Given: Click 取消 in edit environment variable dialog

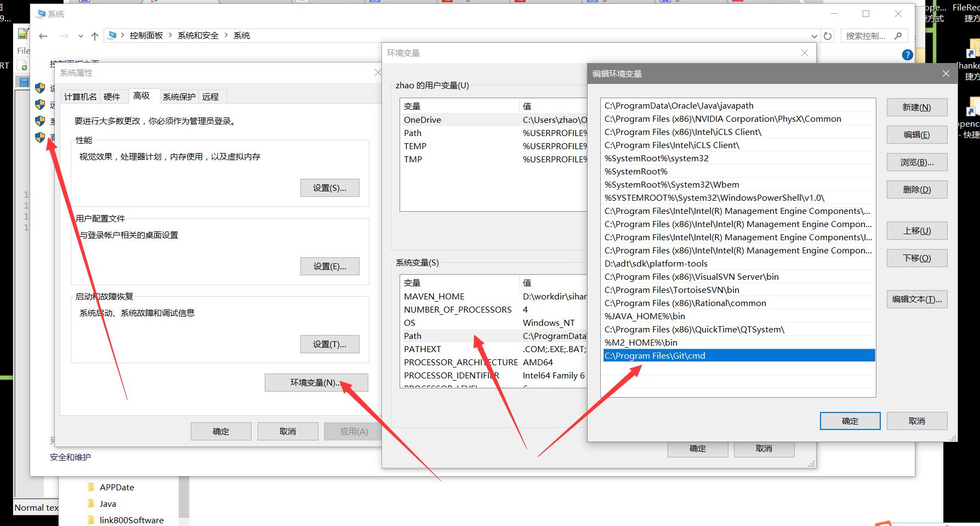Looking at the screenshot, I should [917, 421].
